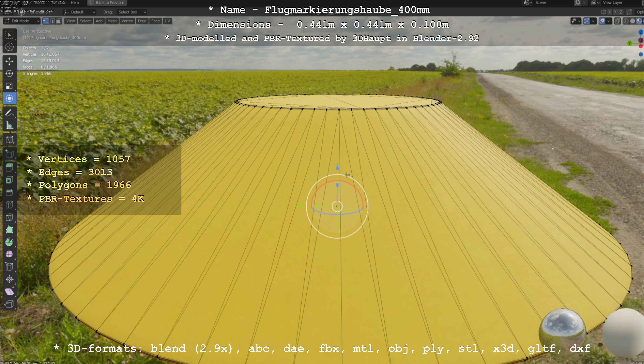644x364 pixels.
Task: Open the Drag Select Box dropdown
Action: 132,12
